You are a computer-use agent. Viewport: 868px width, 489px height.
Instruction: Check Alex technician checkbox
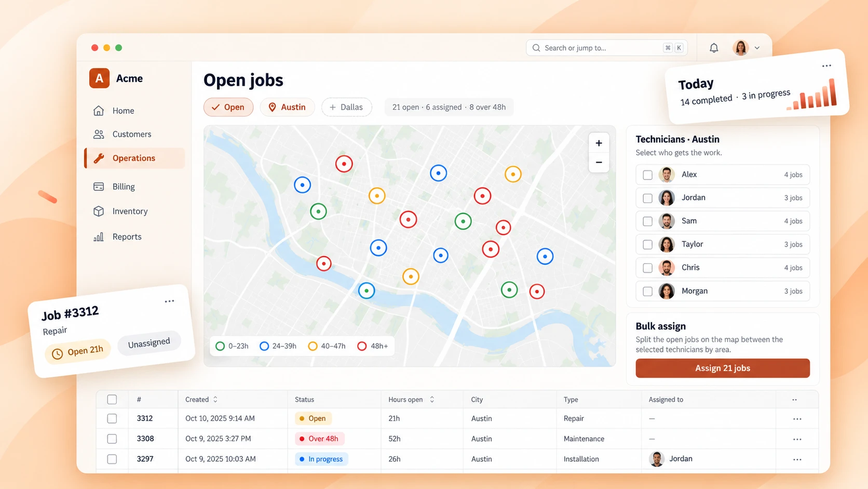tap(647, 175)
